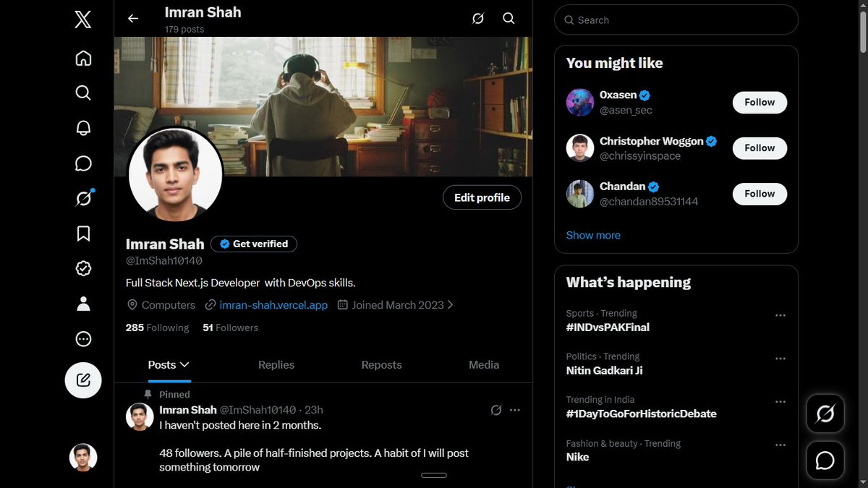Viewport: 868px width, 488px height.
Task: Open Grok action on pinned post
Action: click(x=496, y=410)
